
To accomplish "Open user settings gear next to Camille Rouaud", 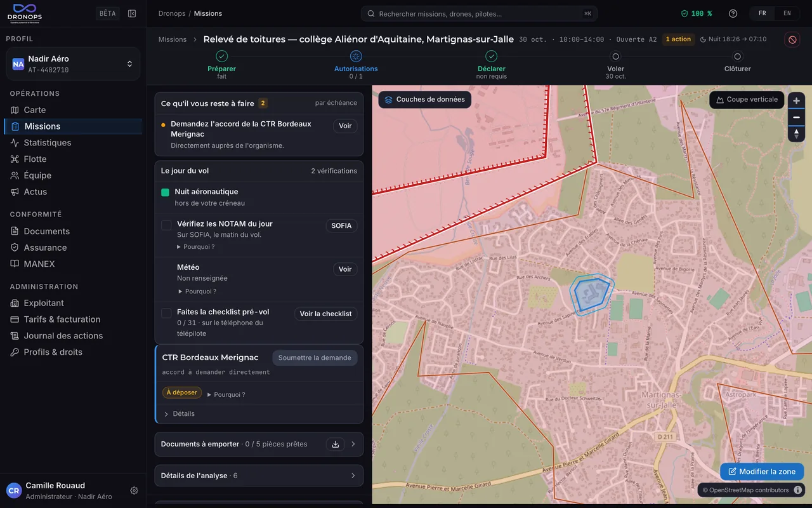I will click(x=134, y=490).
